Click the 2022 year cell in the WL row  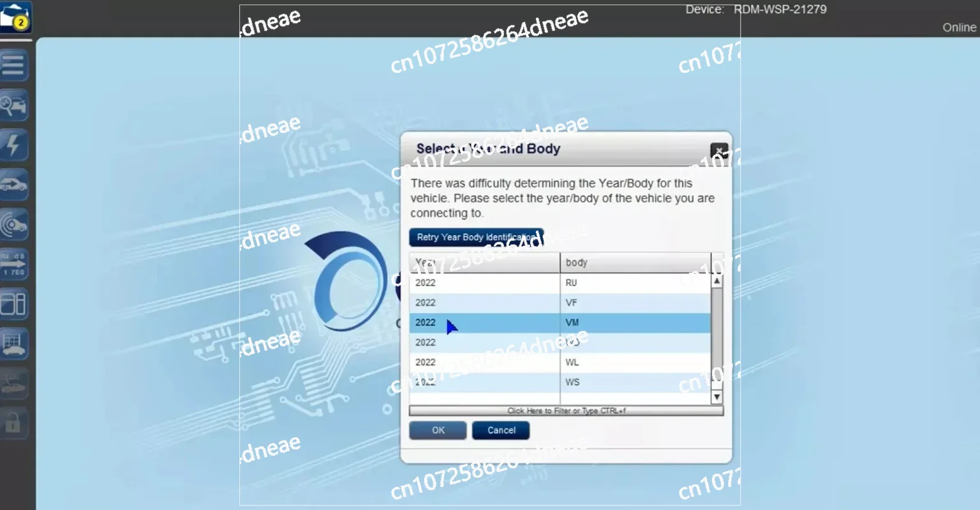(485, 362)
